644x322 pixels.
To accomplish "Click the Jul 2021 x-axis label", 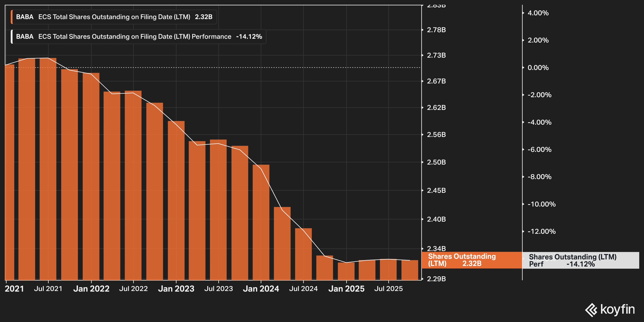I will coord(48,289).
